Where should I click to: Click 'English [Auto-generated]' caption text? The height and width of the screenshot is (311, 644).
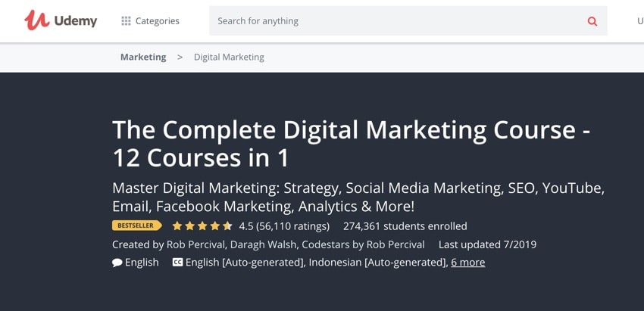pyautogui.click(x=245, y=263)
